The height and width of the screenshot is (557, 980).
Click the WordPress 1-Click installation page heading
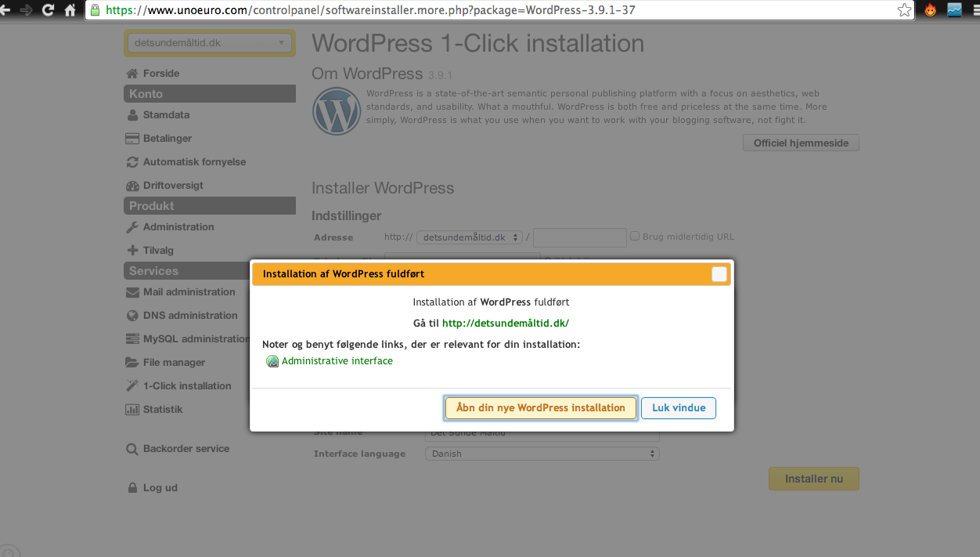pos(478,43)
